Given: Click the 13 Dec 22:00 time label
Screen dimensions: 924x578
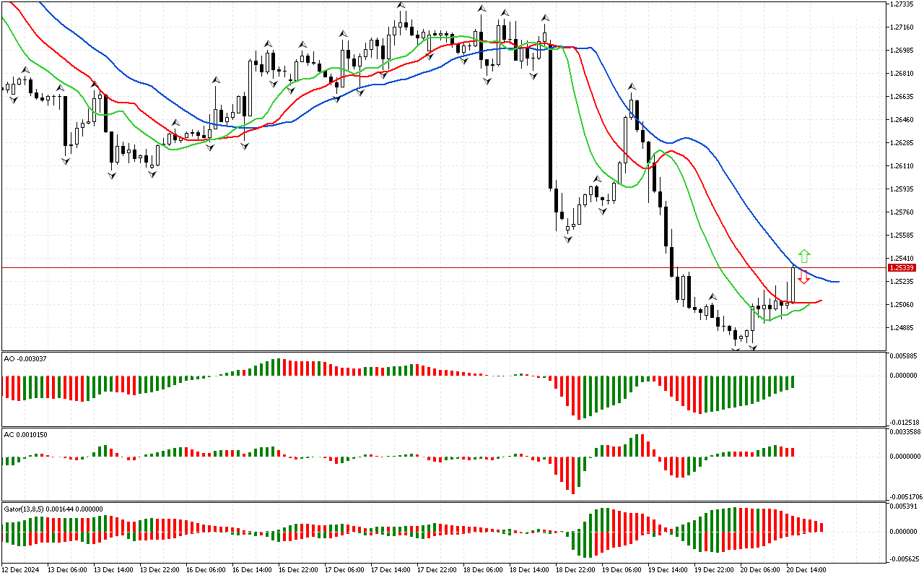Looking at the screenshot, I should pos(160,570).
